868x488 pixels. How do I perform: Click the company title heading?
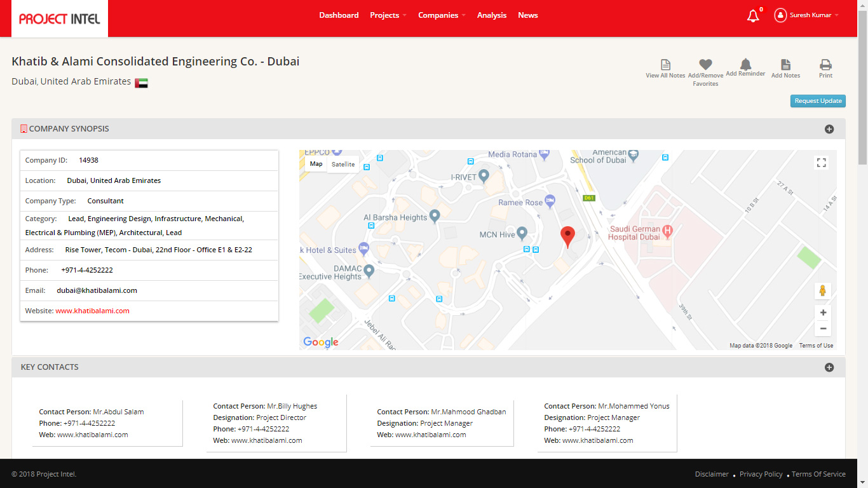click(x=156, y=62)
